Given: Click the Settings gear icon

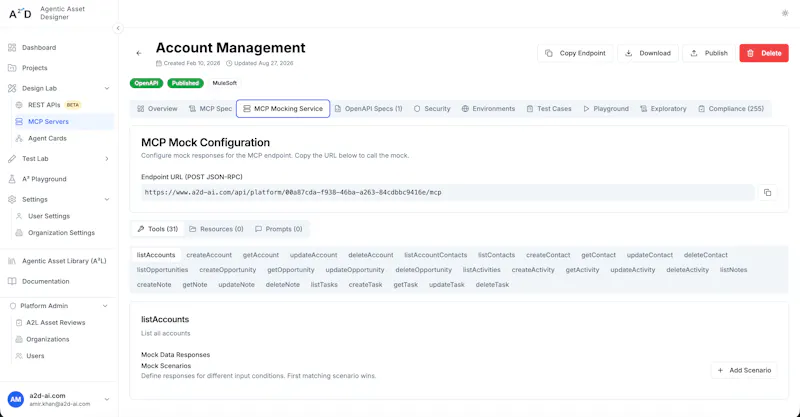Looking at the screenshot, I should (12, 200).
